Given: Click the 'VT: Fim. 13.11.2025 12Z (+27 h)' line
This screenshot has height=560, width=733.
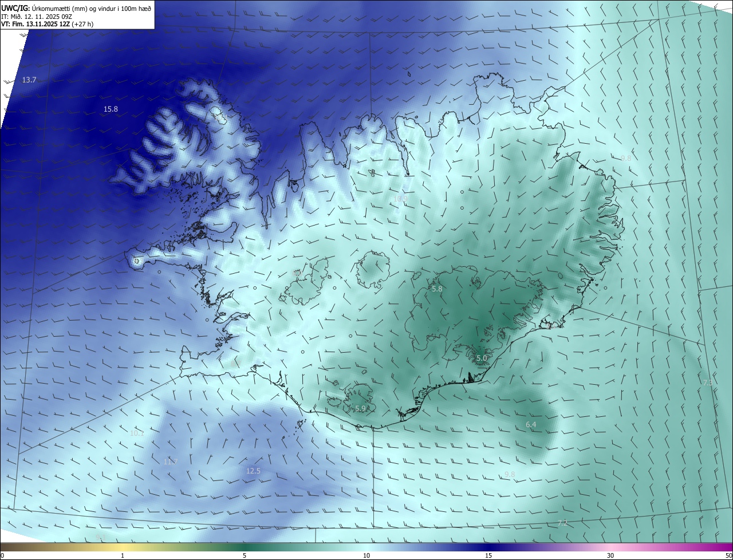Looking at the screenshot, I should click(47, 24).
